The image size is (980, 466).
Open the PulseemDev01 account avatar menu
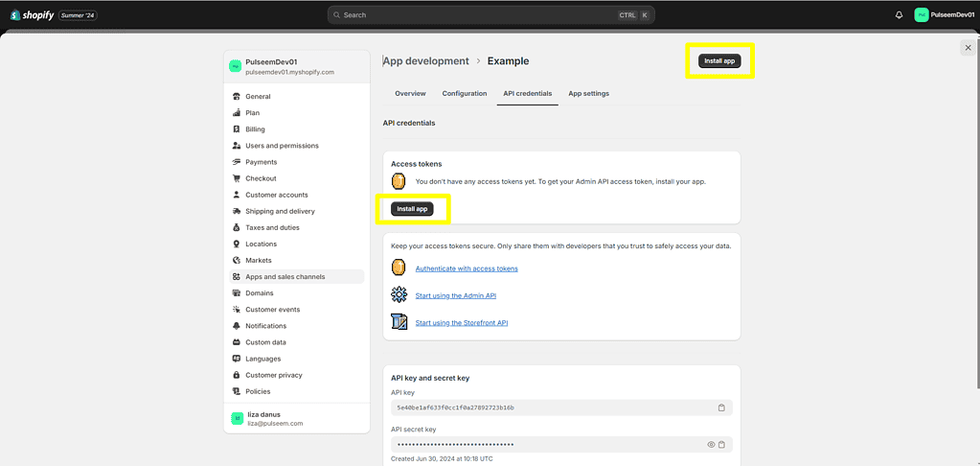coord(922,15)
